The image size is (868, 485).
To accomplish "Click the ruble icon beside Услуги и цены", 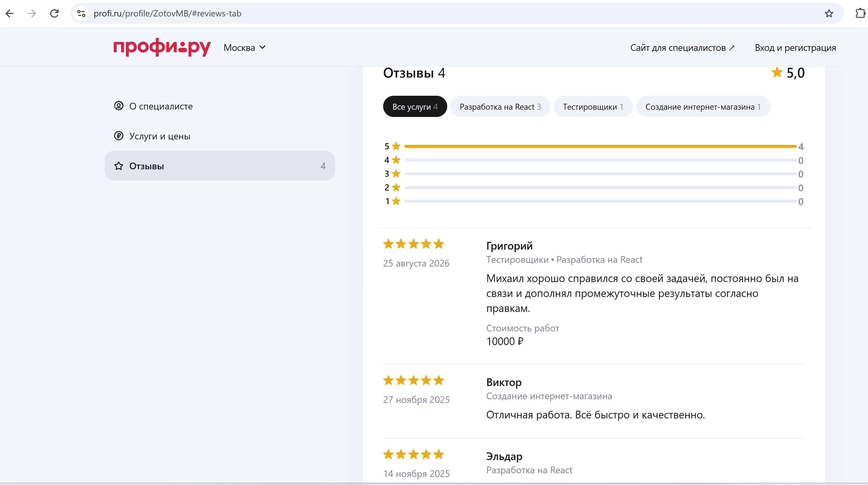I will click(x=119, y=136).
